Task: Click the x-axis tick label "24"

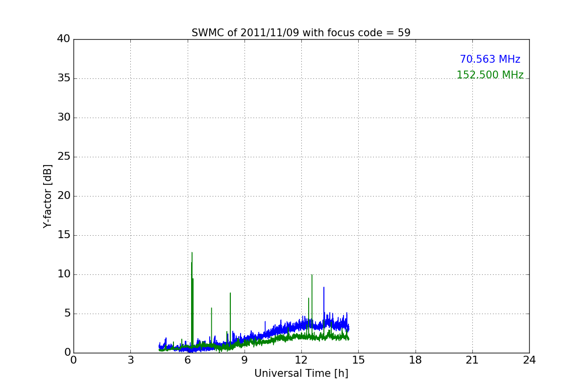Action: pyautogui.click(x=529, y=360)
